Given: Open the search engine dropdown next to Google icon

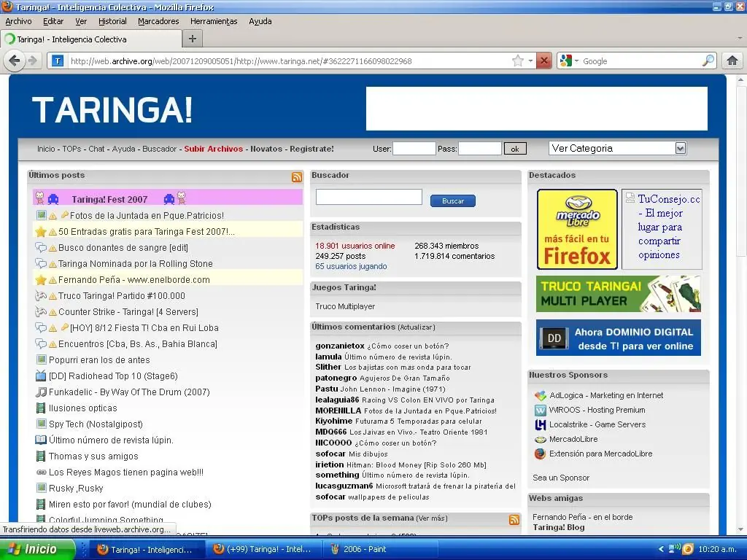Looking at the screenshot, I should pyautogui.click(x=576, y=61).
